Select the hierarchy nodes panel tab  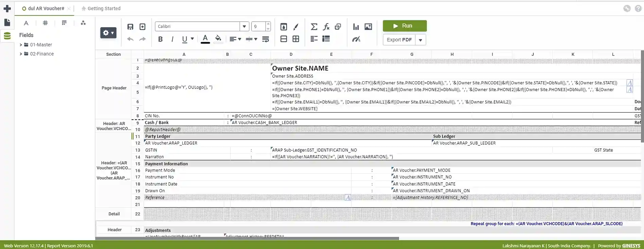[83, 23]
